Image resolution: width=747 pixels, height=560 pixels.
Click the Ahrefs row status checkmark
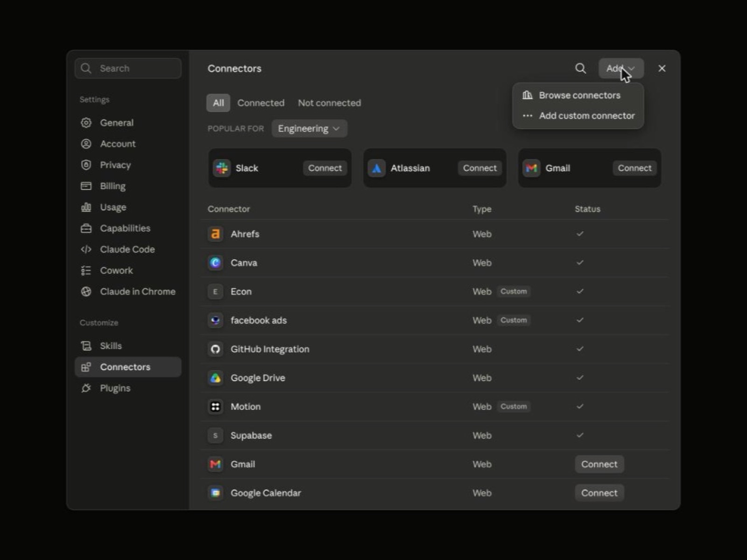pyautogui.click(x=580, y=234)
